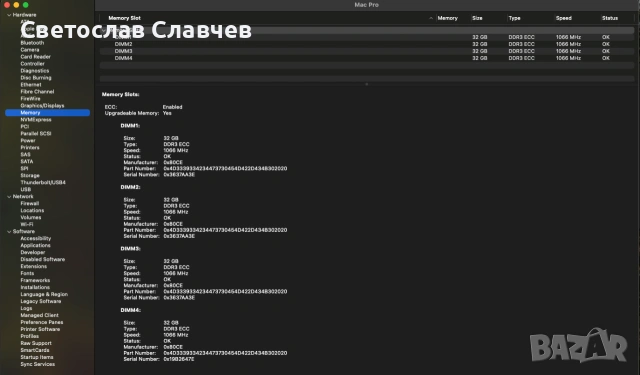Select SmartCards in the sidebar
The height and width of the screenshot is (375, 640).
(35, 350)
